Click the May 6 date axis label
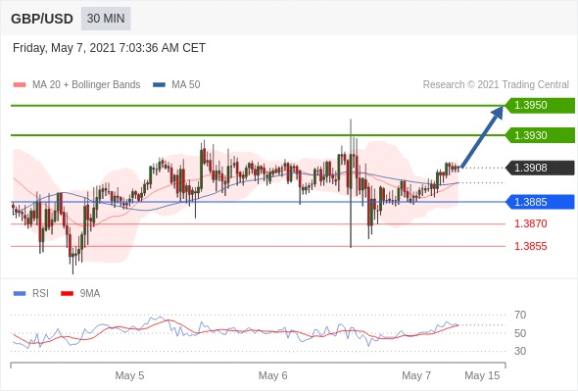Viewport: 578px width, 392px height. 272,375
